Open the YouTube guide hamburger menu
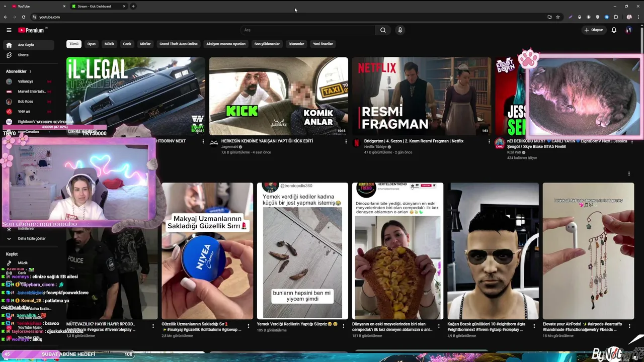The height and width of the screenshot is (362, 644). (9, 30)
